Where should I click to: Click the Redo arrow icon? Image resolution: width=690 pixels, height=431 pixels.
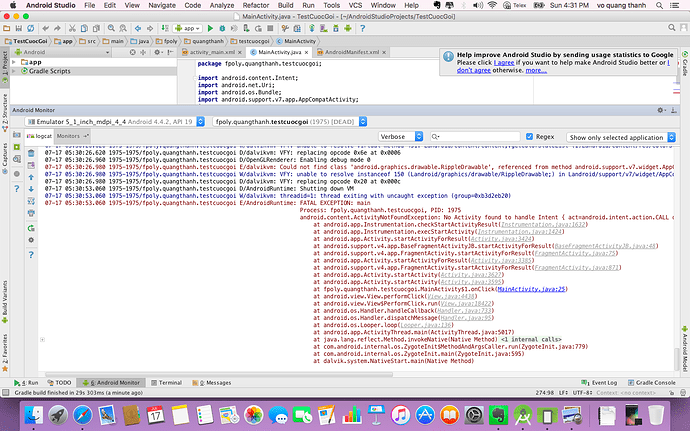coord(57,28)
